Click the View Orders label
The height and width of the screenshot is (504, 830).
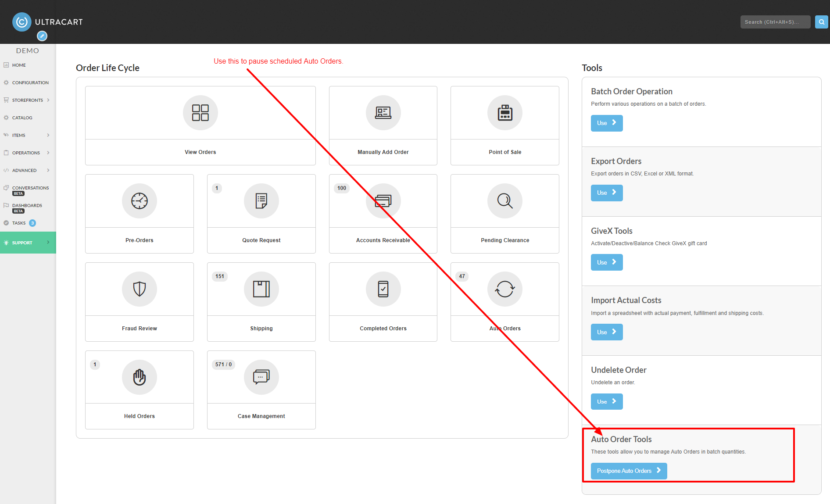tap(200, 152)
